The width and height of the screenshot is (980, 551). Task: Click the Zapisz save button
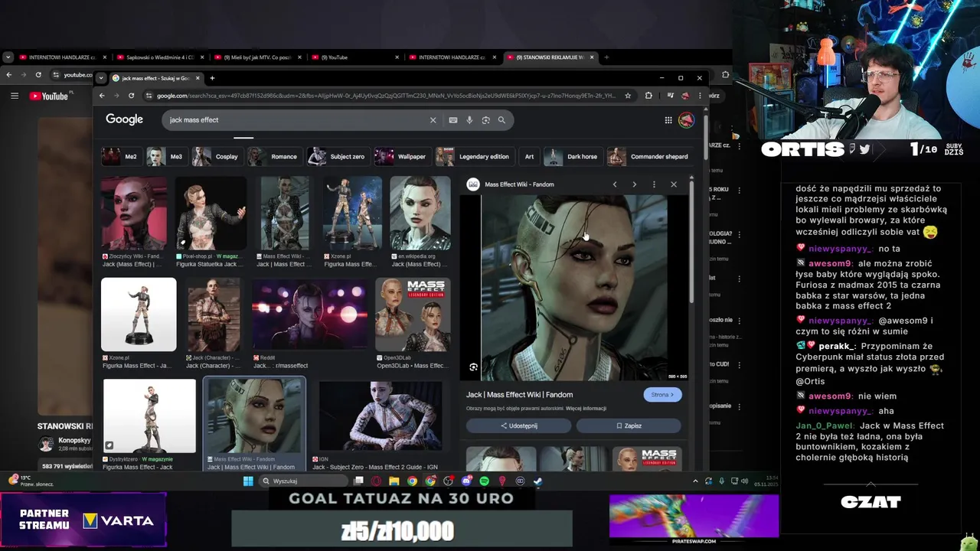point(629,425)
